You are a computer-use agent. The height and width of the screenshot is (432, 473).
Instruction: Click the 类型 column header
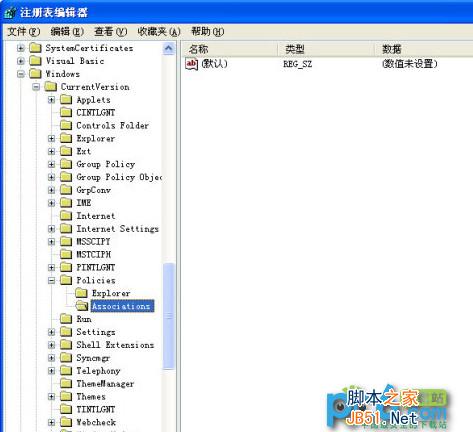(325, 49)
